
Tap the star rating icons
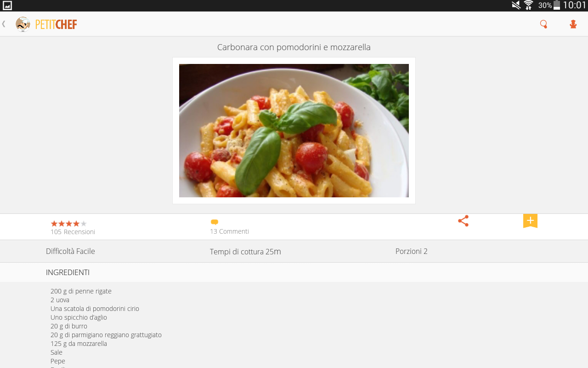[68, 224]
